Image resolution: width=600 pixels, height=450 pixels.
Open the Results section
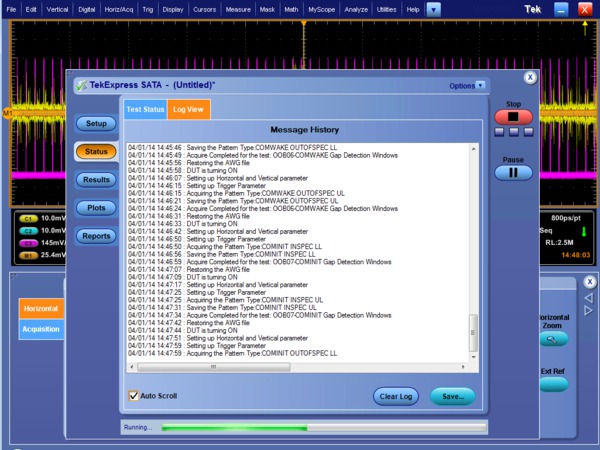point(96,180)
